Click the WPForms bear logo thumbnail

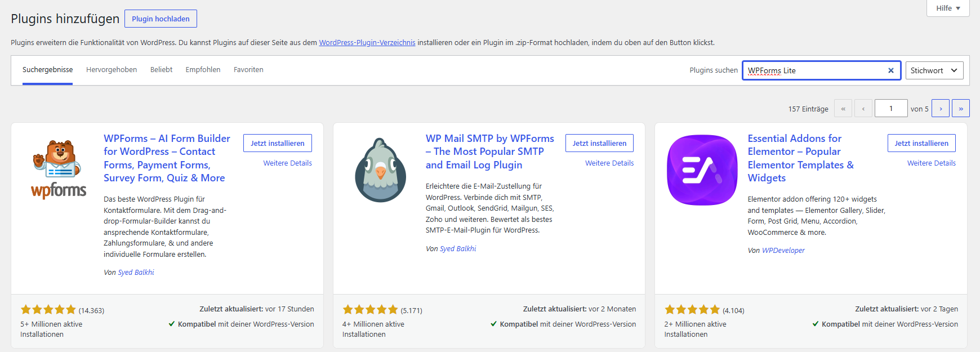[59, 170]
